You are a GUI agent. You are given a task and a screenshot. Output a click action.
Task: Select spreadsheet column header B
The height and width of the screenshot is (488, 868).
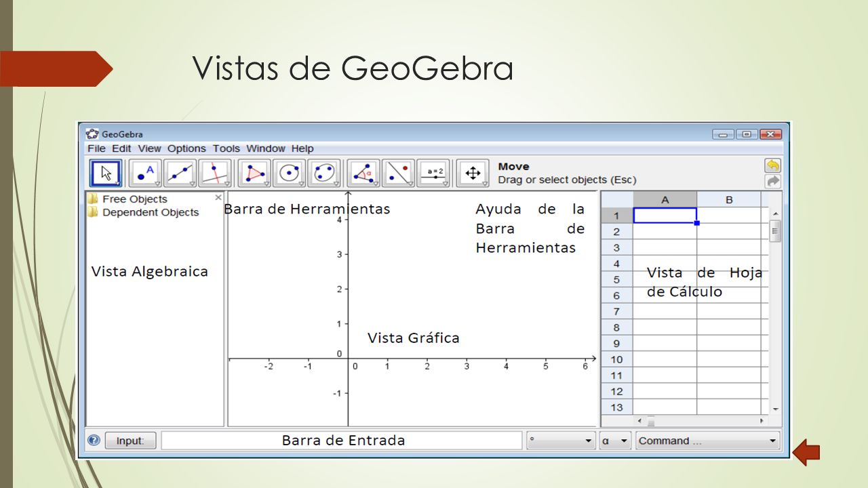click(729, 199)
